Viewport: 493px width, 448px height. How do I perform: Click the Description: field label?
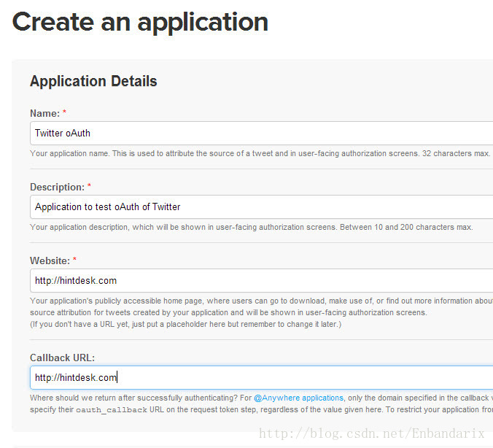57,188
